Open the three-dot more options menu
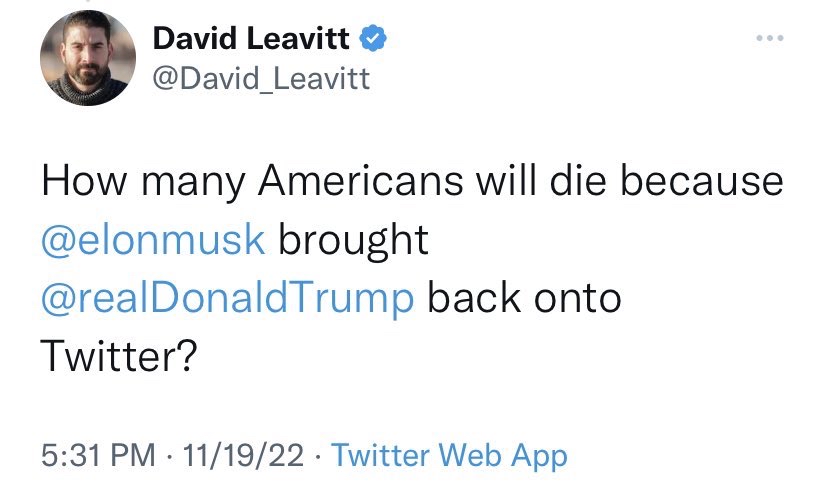This screenshot has width=828, height=499. 770,38
